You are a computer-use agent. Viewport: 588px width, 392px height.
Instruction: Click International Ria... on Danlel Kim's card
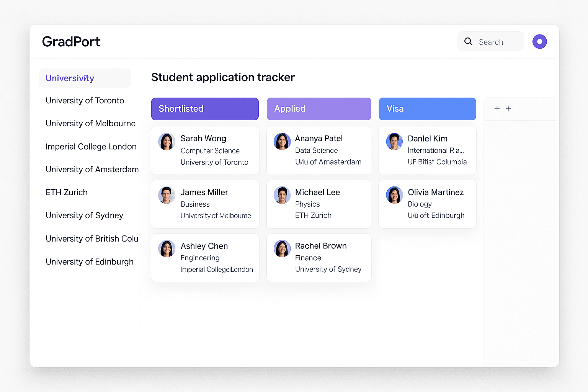click(436, 150)
